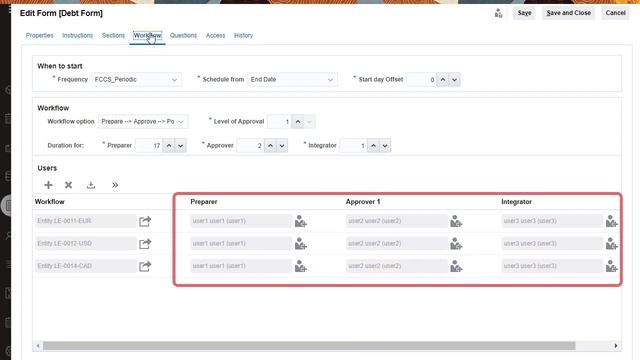640x360 pixels.
Task: Click the hierarchy icon beside Save
Action: click(x=498, y=13)
